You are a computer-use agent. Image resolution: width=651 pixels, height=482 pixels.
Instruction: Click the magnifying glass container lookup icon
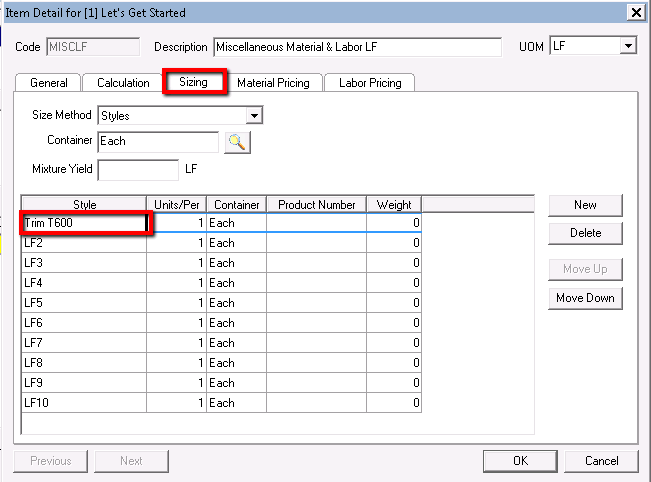point(237,142)
